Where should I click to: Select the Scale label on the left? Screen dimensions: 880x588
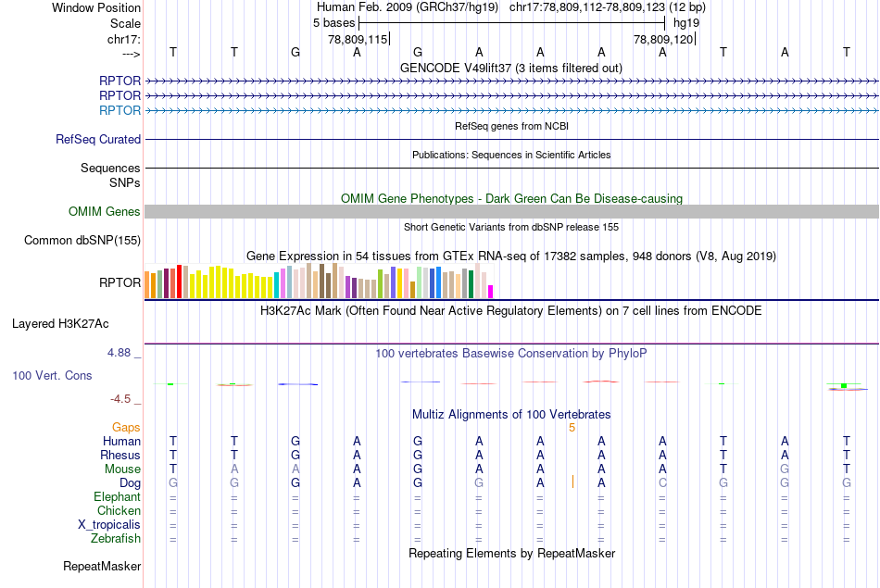pos(125,23)
